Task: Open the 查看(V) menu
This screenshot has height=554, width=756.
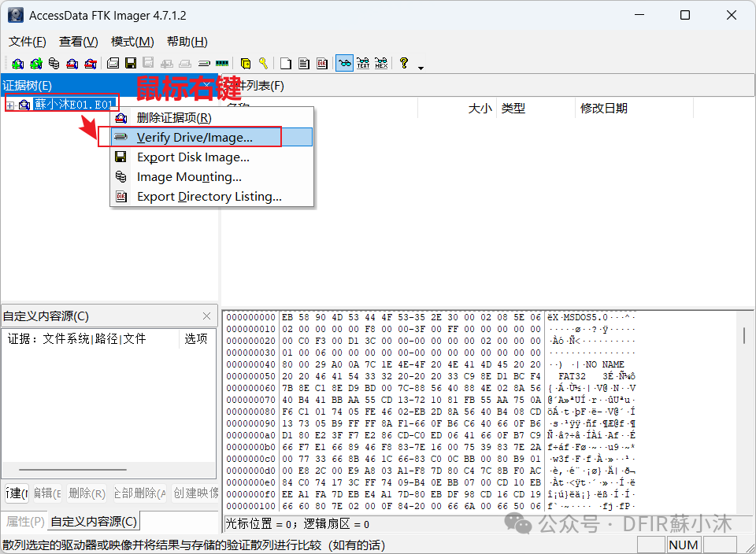Action: click(79, 42)
